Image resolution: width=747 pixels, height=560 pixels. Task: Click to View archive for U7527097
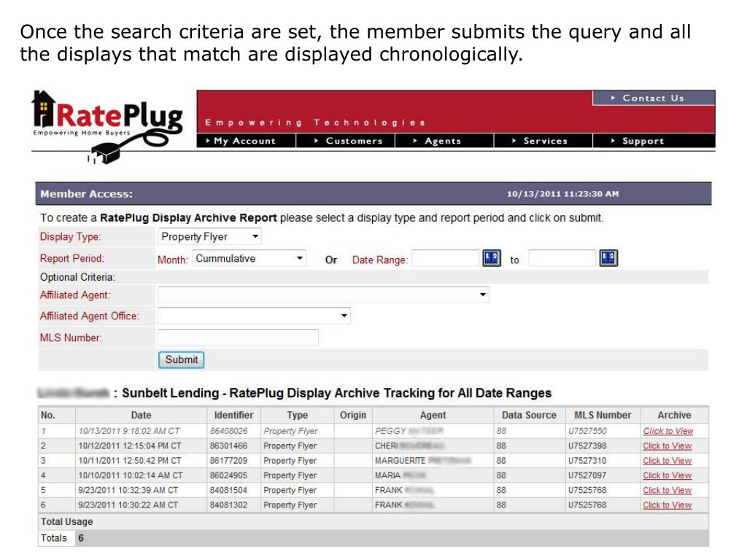tap(667, 475)
